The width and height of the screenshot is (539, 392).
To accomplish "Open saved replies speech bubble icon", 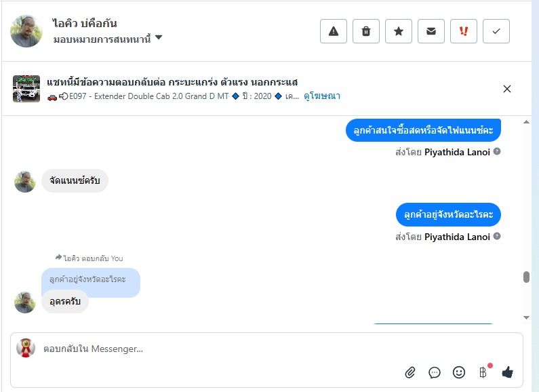I will point(435,372).
